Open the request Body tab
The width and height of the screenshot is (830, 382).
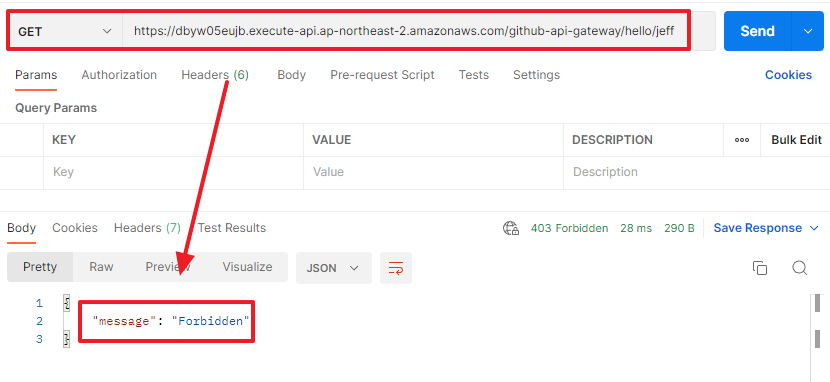click(292, 75)
